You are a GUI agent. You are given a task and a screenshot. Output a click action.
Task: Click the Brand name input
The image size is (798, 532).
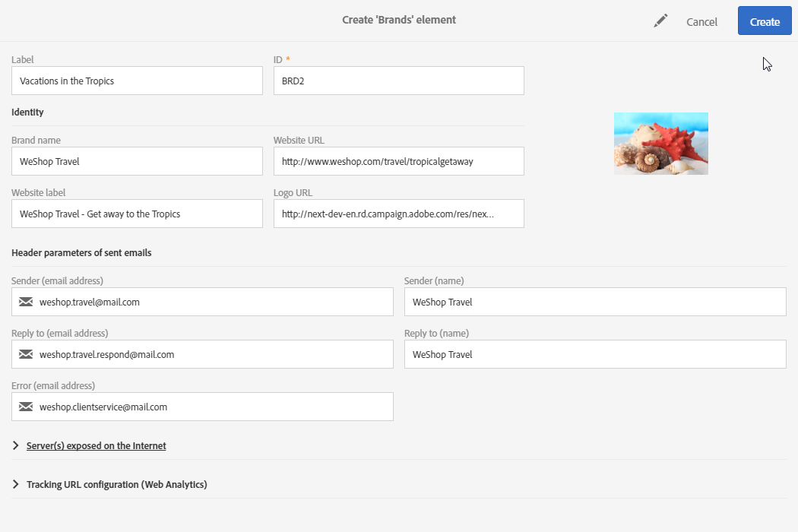click(x=137, y=161)
